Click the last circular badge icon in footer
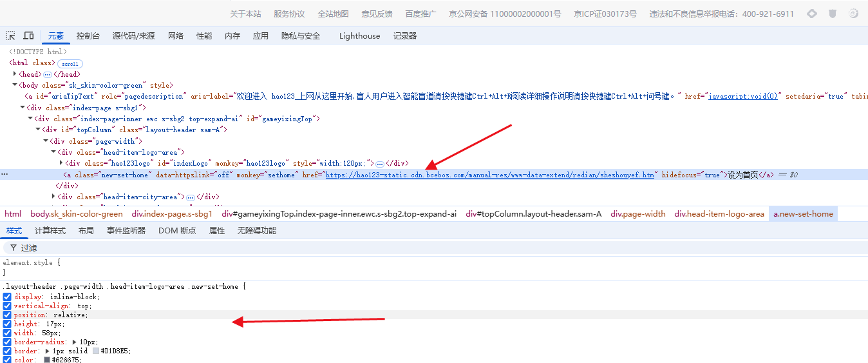Screen dimensions: 868x363 click(853, 14)
